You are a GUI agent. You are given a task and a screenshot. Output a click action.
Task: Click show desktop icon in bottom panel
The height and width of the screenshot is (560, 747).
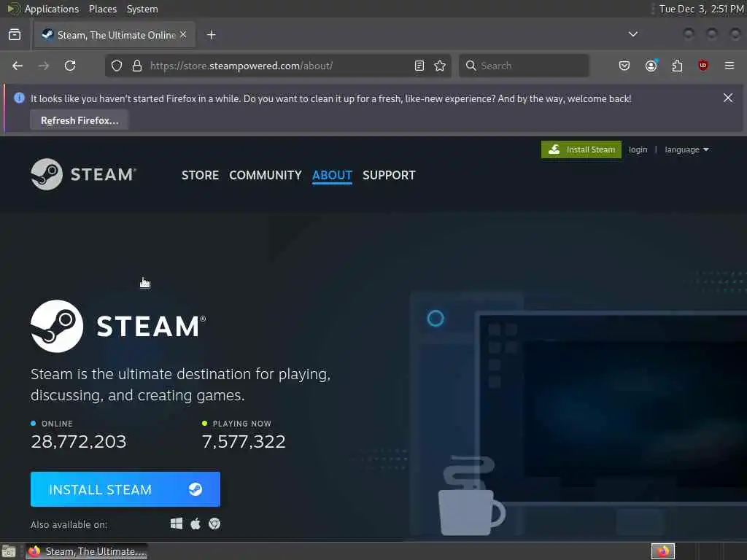9,551
